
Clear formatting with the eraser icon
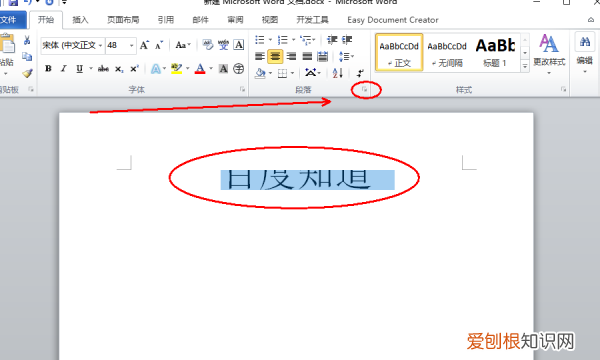pos(208,45)
